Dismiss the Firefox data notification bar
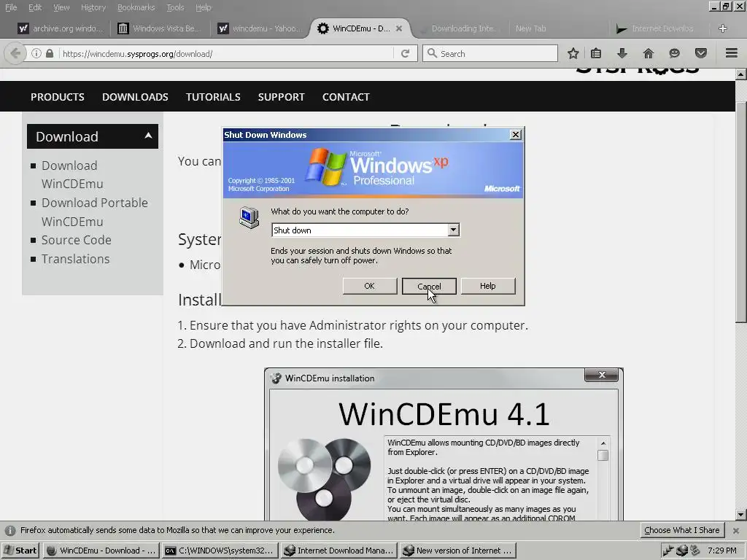The image size is (747, 560). (x=736, y=530)
